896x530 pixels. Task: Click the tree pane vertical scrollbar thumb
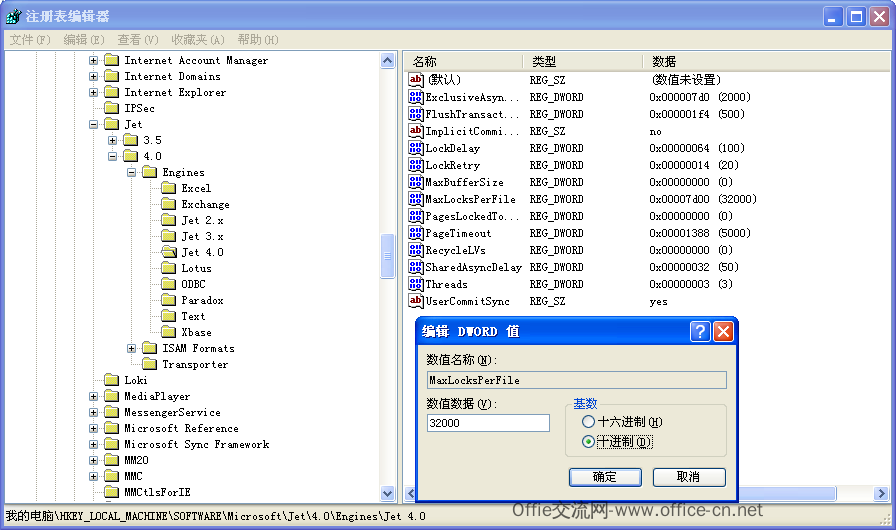click(x=387, y=255)
